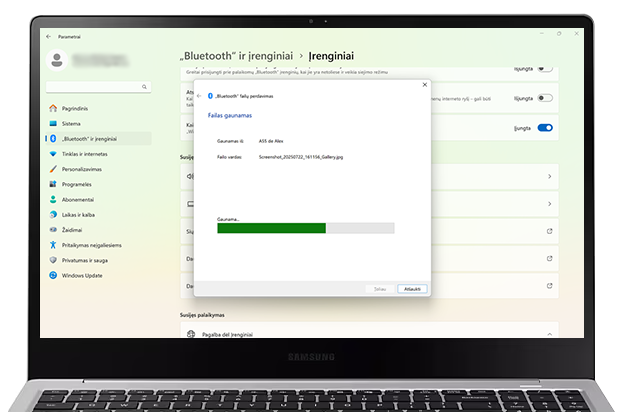623x412 pixels.
Task: Click Atšaukti to cancel file transfer
Action: [x=412, y=288]
